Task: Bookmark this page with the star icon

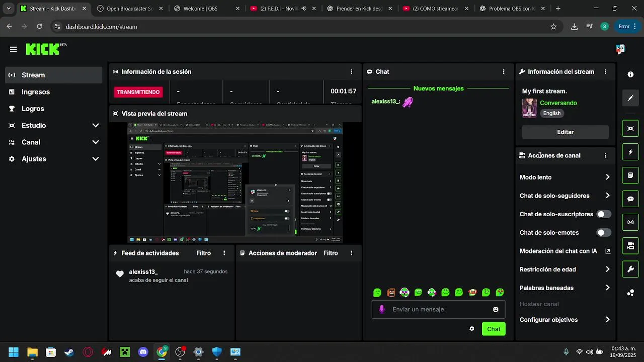Action: tap(553, 27)
